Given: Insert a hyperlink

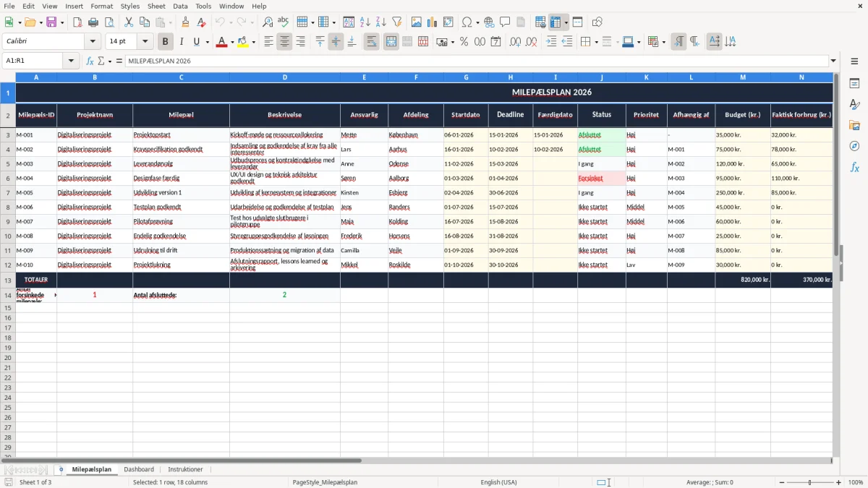Looking at the screenshot, I should (x=489, y=22).
